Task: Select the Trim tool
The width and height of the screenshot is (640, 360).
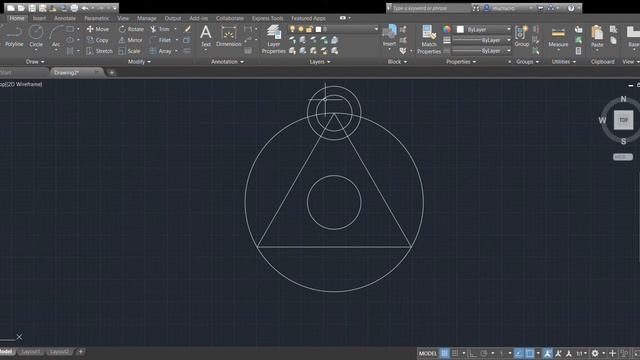Action: (x=160, y=29)
